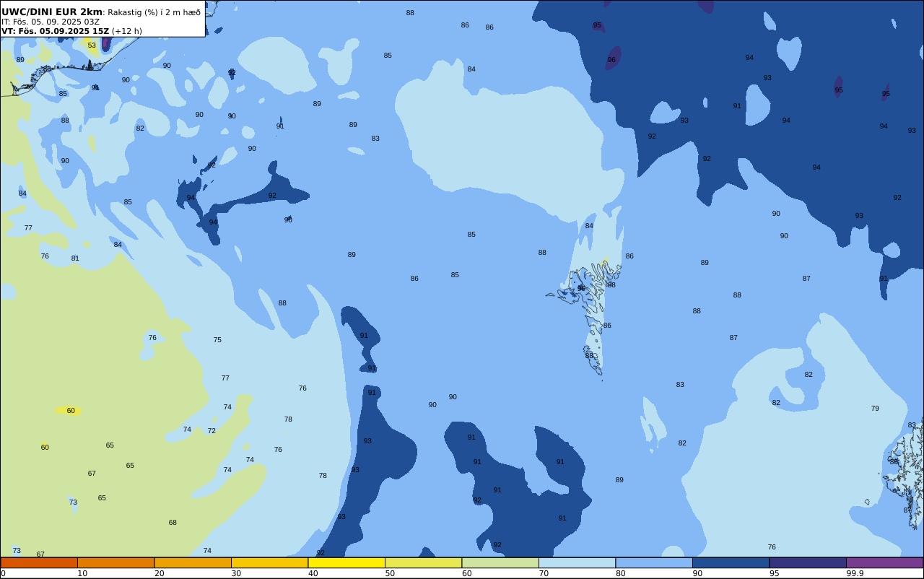Click the legend tick label 99.9
The width and height of the screenshot is (924, 579).
(855, 573)
